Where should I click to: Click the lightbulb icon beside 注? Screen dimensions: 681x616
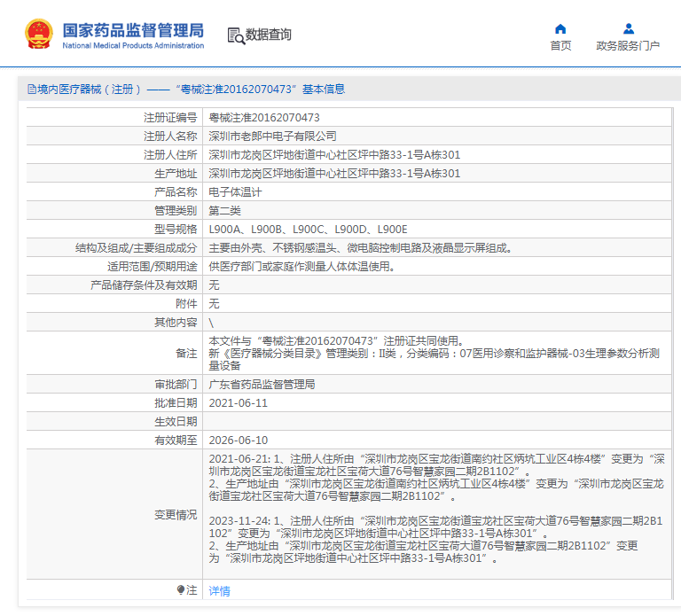(x=181, y=589)
